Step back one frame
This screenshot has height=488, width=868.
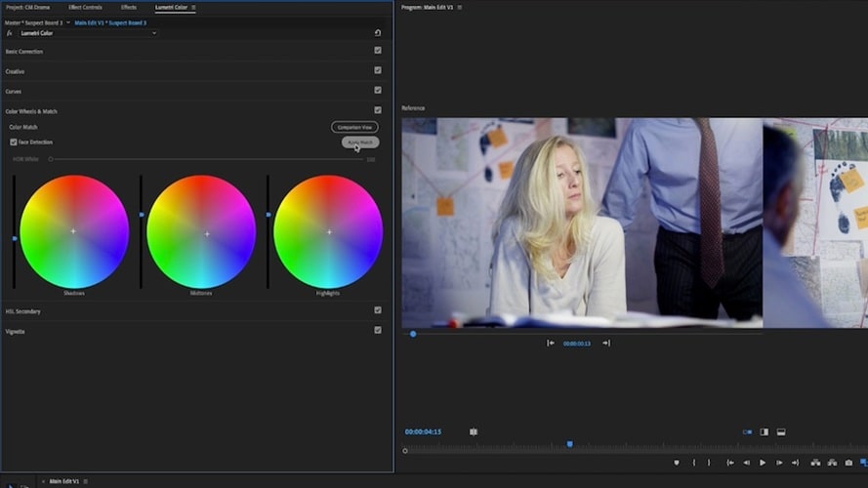click(746, 463)
